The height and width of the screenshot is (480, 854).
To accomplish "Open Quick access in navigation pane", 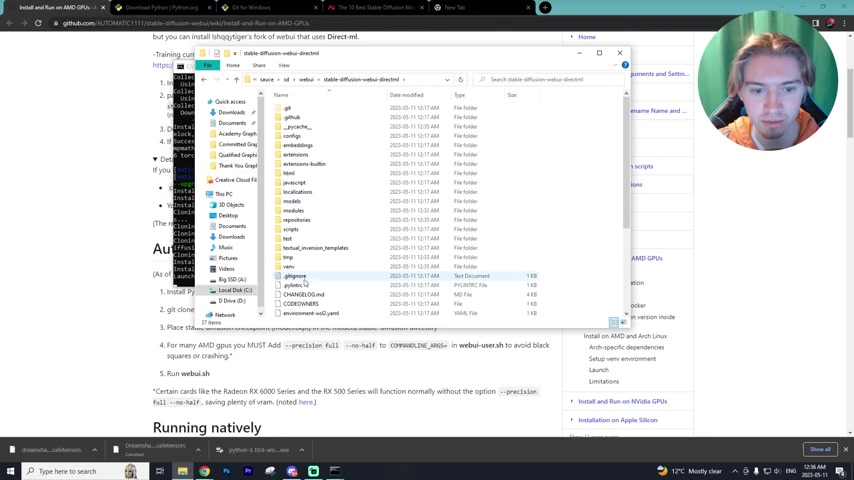I will click(x=230, y=102).
